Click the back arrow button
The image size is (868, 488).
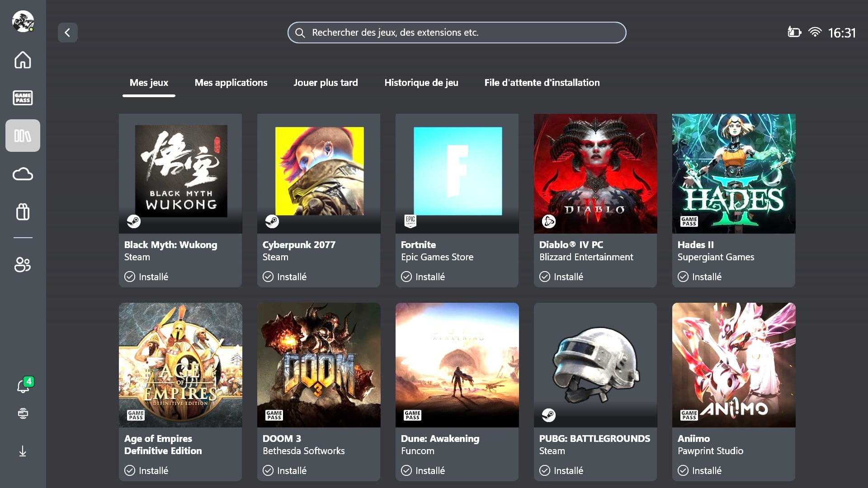pos(67,33)
